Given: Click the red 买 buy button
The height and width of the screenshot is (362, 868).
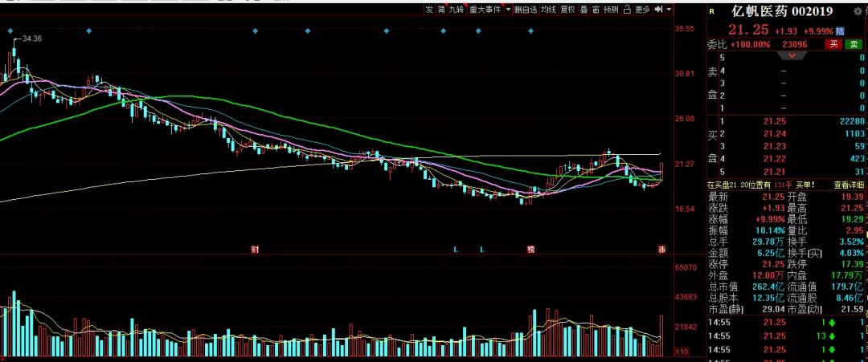Looking at the screenshot, I should [833, 45].
